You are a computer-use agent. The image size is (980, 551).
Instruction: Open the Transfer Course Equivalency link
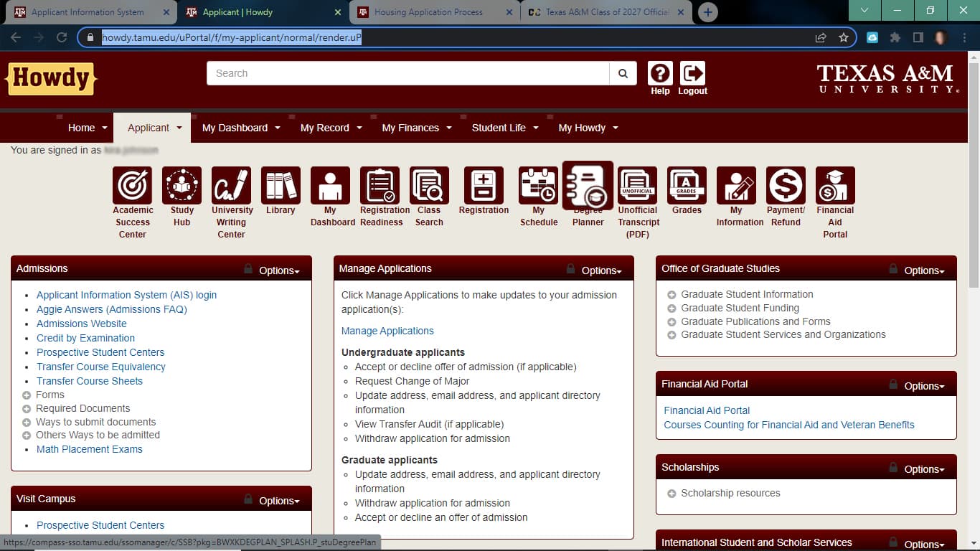tap(101, 367)
